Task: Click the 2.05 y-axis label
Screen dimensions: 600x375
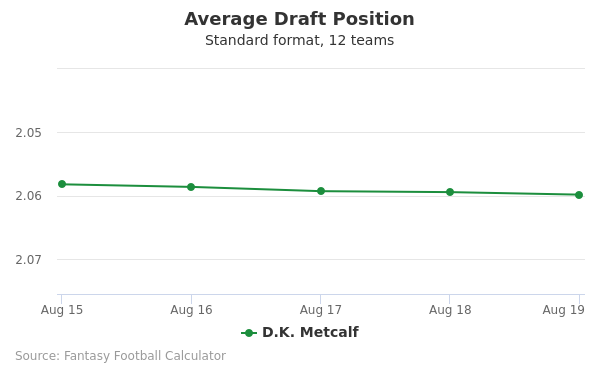Action: [x=28, y=133]
